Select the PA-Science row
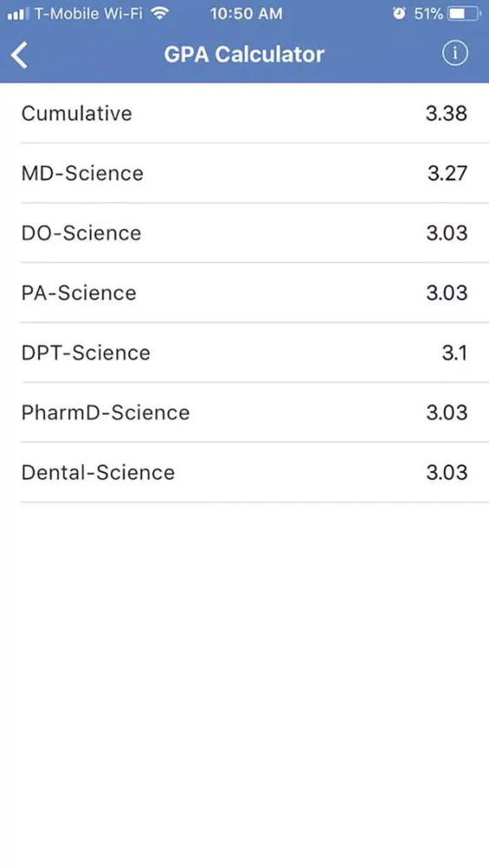The image size is (489, 868). (244, 293)
